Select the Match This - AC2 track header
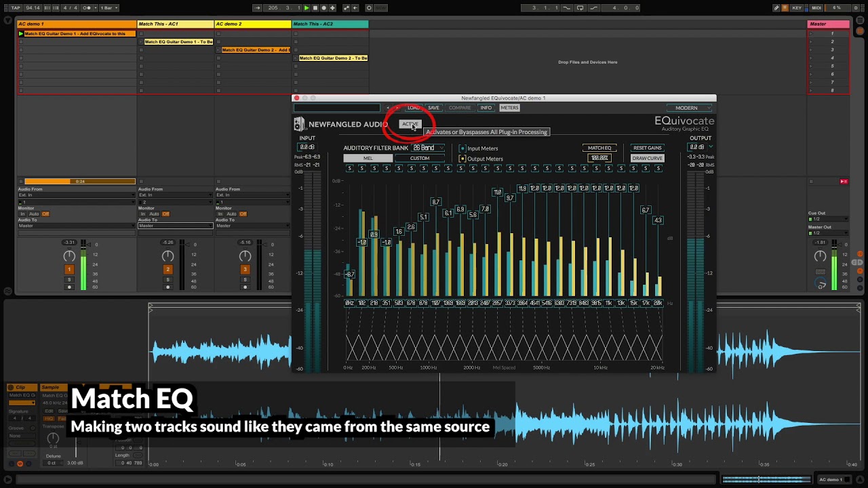Viewport: 868px width, 488px height. click(330, 24)
